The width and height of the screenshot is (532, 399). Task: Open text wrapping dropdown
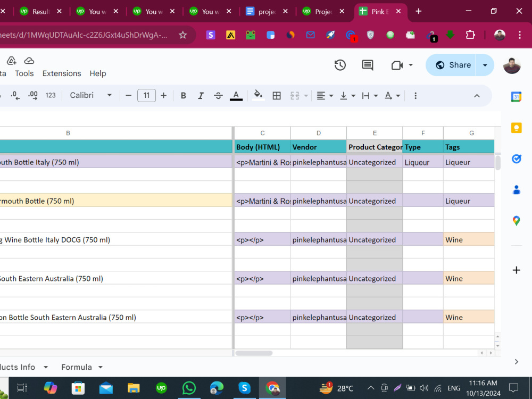(370, 96)
